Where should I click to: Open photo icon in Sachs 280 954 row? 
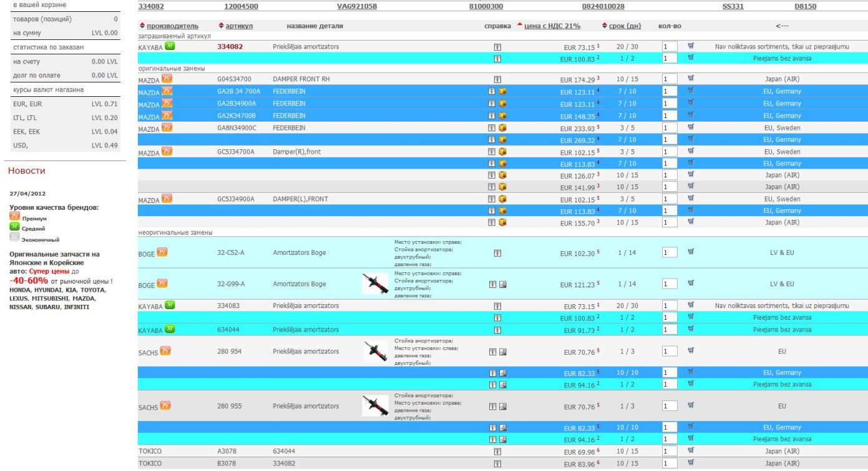pyautogui.click(x=502, y=352)
